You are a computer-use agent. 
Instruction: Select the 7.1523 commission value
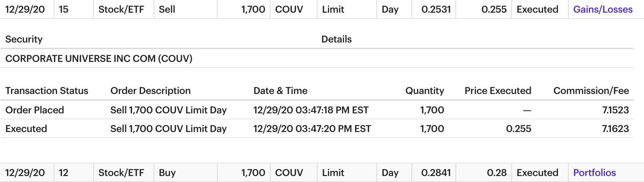[615, 110]
